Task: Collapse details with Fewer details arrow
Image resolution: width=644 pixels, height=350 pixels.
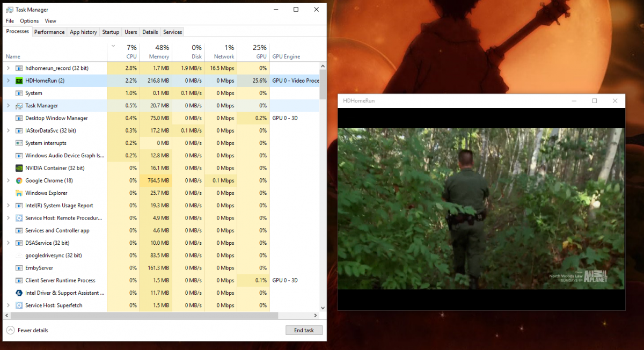Action: point(10,330)
